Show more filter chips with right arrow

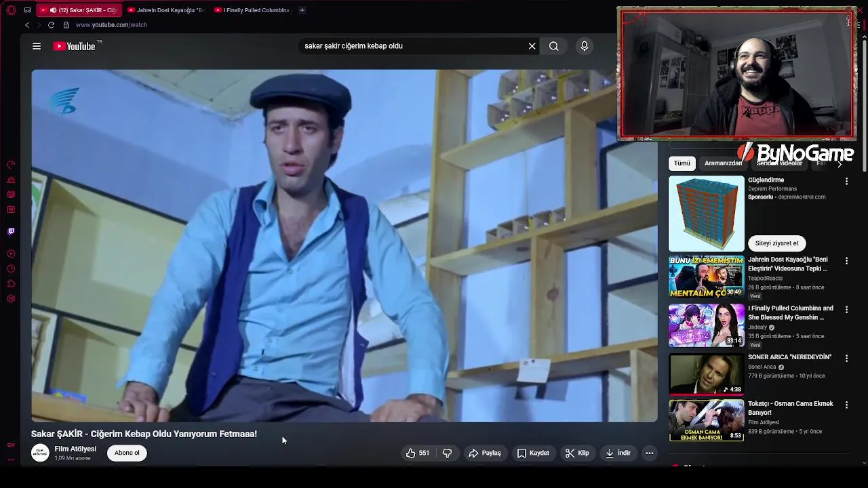(x=839, y=163)
